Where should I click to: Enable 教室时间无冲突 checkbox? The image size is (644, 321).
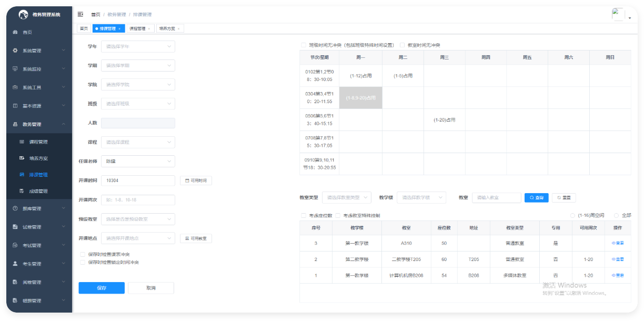coord(402,45)
